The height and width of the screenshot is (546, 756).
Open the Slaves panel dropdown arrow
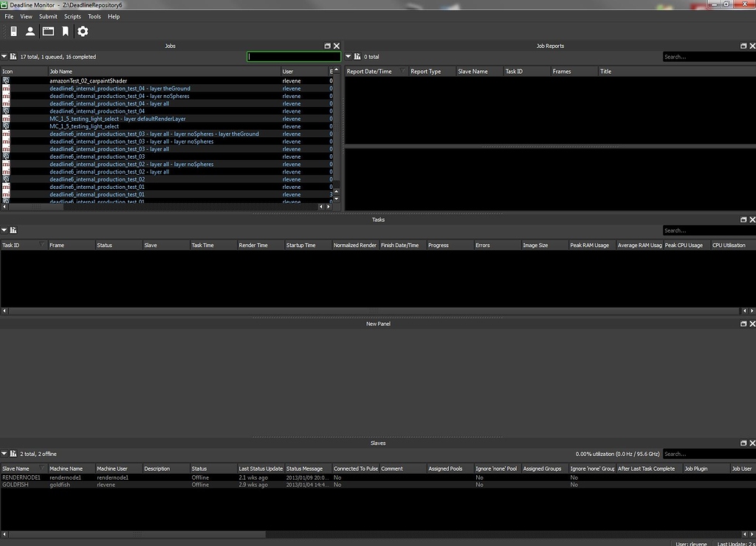[4, 454]
